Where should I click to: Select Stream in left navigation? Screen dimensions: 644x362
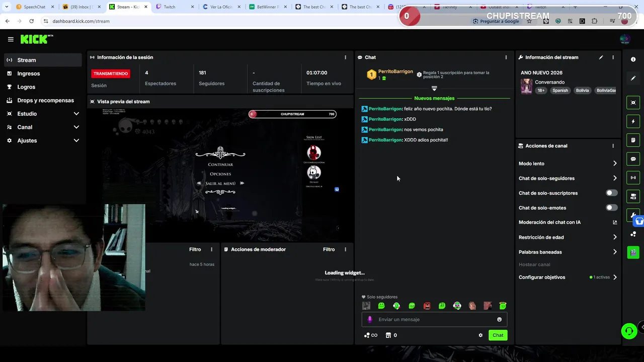(x=42, y=60)
